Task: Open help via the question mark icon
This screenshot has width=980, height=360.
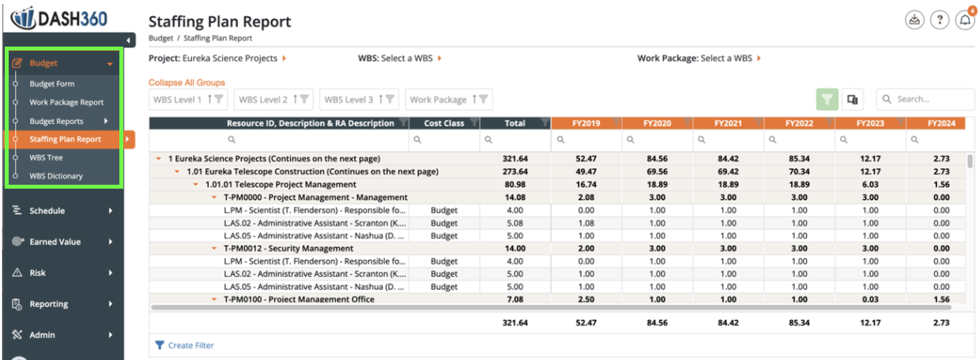Action: point(939,21)
